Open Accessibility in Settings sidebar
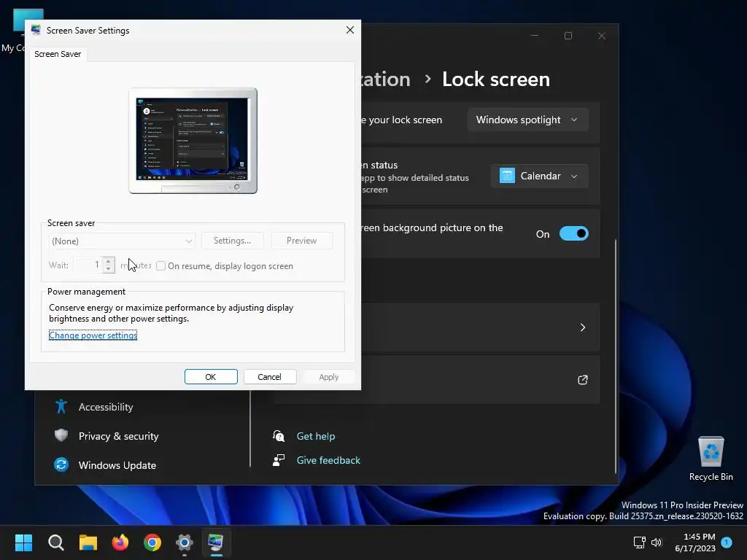Image resolution: width=747 pixels, height=560 pixels. point(106,407)
